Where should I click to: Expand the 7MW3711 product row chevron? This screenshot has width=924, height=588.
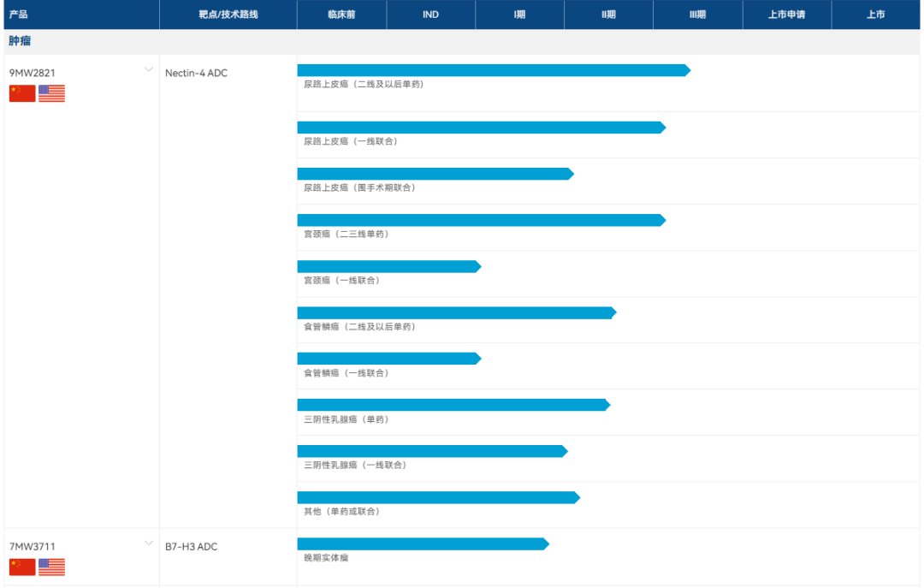coord(149,543)
